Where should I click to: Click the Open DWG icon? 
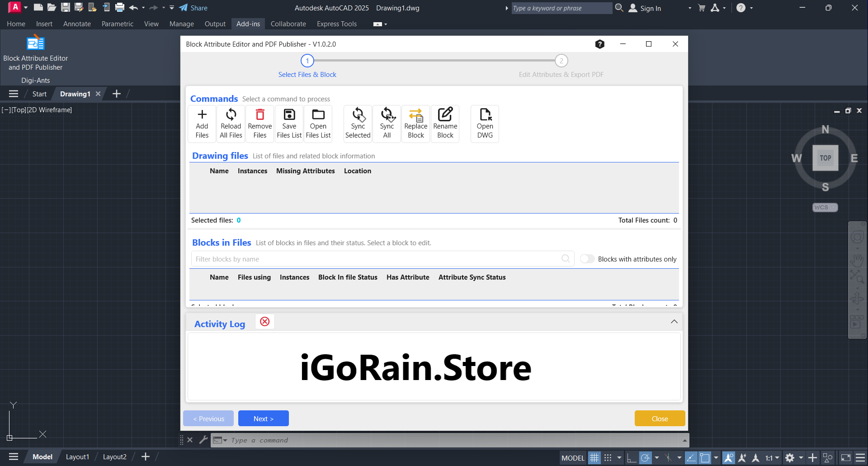pos(485,124)
